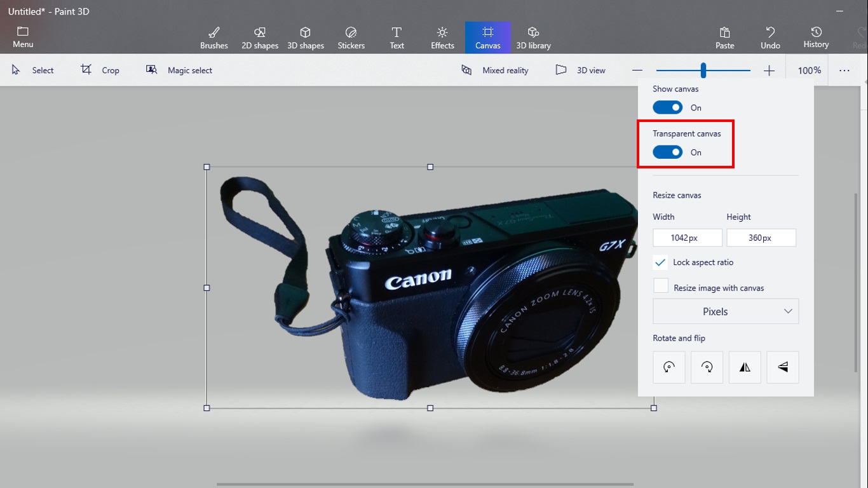Image resolution: width=868 pixels, height=488 pixels.
Task: Launch Mixed reality view
Action: pos(495,70)
